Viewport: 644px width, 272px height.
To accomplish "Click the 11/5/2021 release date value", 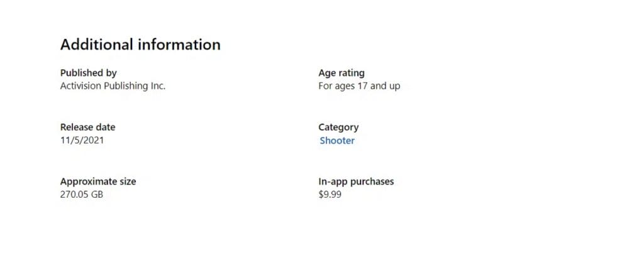I will click(82, 140).
